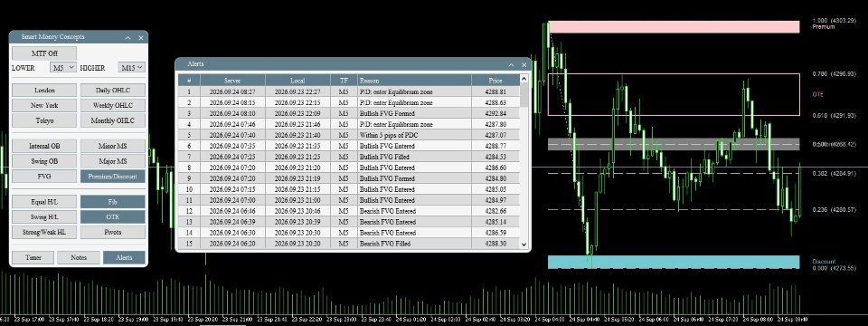868x326 pixels.
Task: Collapse the Smart Money Concepts panel
Action: [127, 38]
